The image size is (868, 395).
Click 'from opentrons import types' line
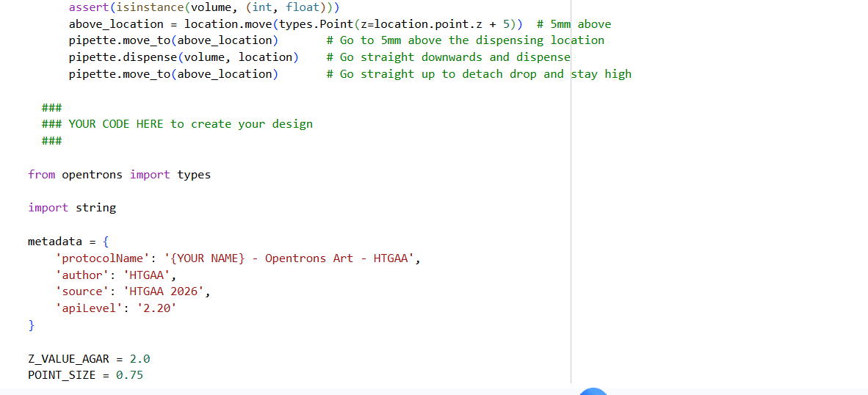tap(119, 175)
